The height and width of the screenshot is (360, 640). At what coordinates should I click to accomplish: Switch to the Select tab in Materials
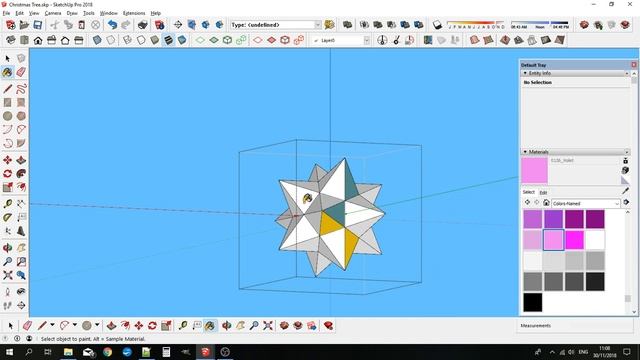[529, 192]
